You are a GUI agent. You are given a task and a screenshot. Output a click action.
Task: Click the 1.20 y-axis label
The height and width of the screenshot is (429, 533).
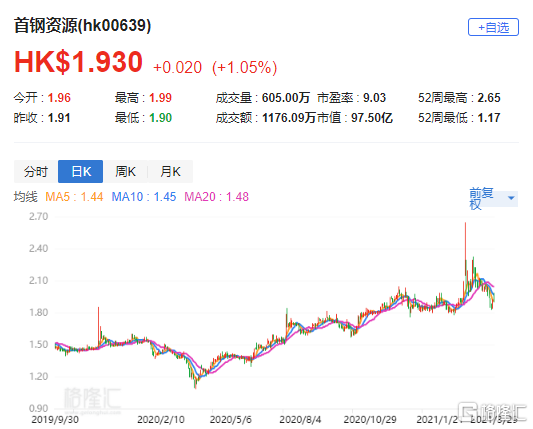pyautogui.click(x=38, y=376)
